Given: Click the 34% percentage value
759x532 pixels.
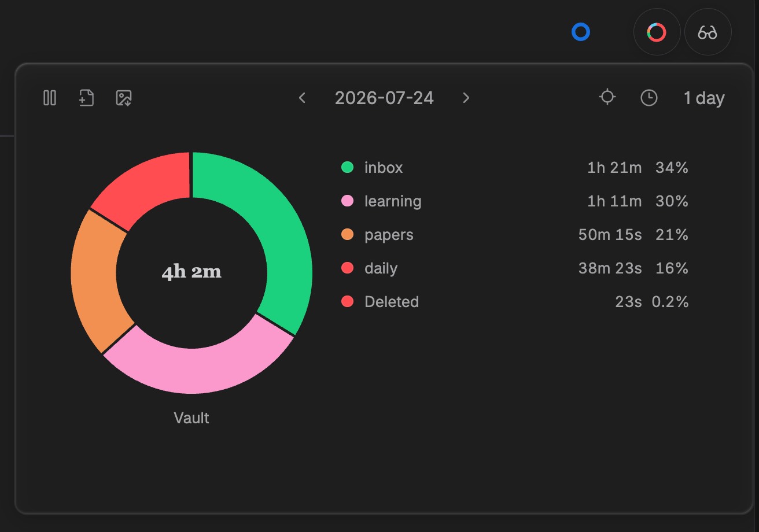Looking at the screenshot, I should pyautogui.click(x=672, y=168).
